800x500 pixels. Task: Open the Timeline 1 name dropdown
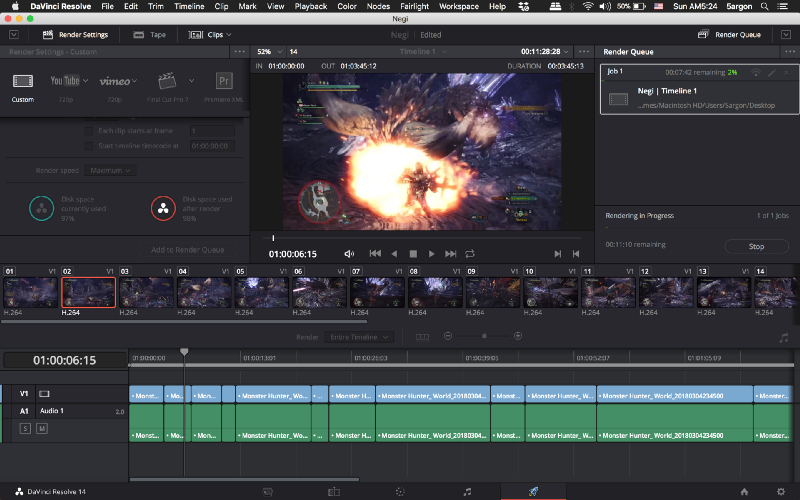[x=423, y=52]
